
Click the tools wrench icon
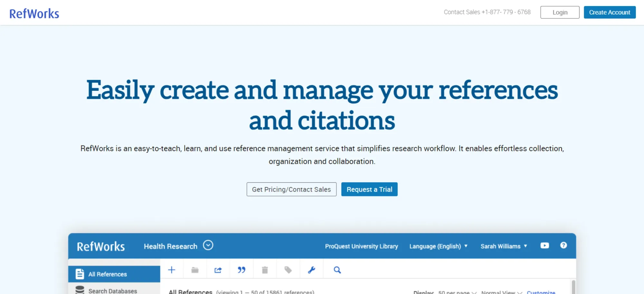[311, 270]
